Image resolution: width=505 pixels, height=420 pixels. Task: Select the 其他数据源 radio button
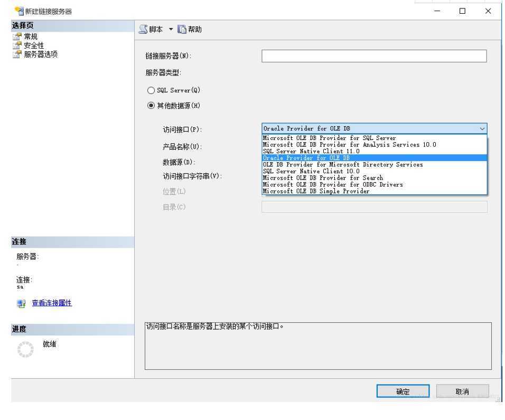[151, 106]
